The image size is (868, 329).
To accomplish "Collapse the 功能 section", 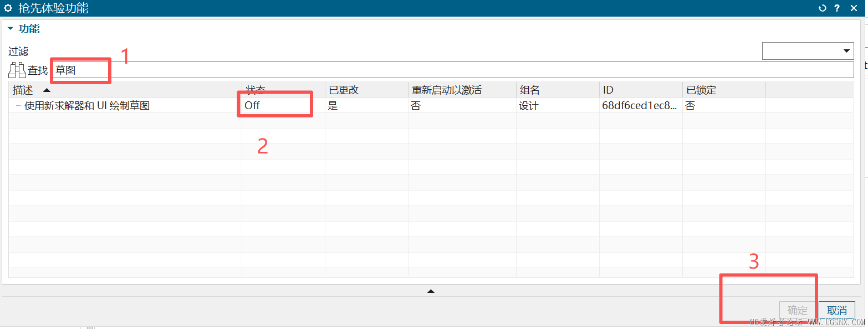I will point(11,29).
